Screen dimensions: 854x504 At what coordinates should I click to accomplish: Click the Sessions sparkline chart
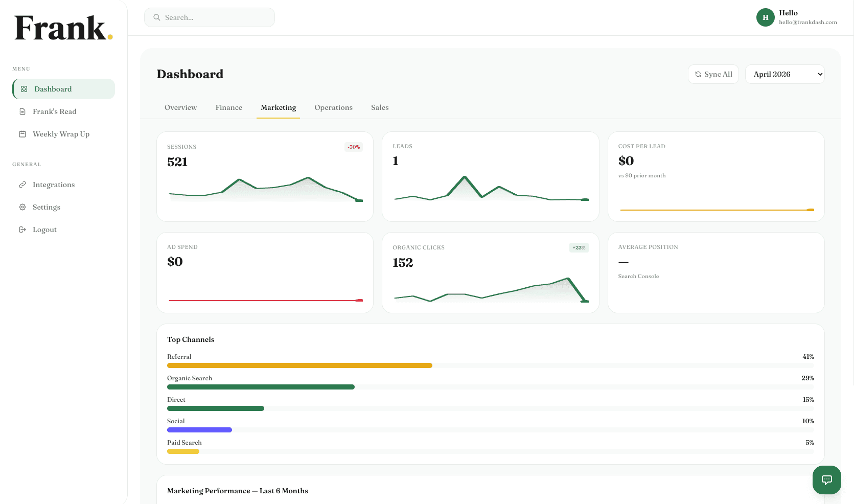266,189
